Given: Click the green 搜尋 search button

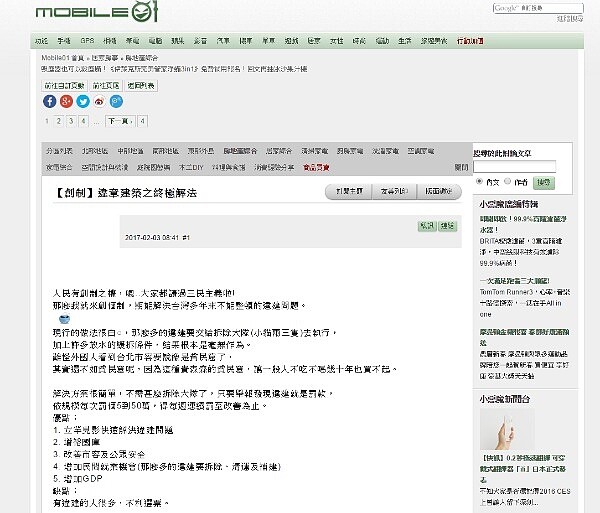Looking at the screenshot, I should tap(544, 182).
